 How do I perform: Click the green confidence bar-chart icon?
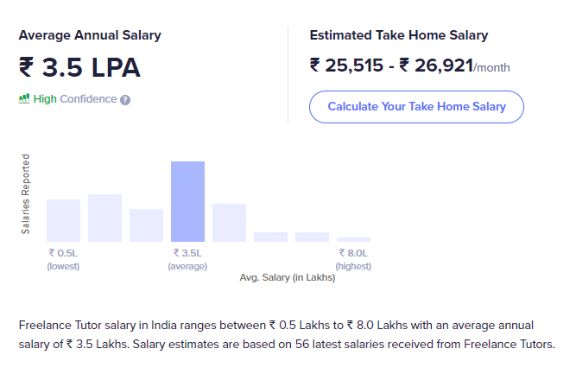[24, 99]
